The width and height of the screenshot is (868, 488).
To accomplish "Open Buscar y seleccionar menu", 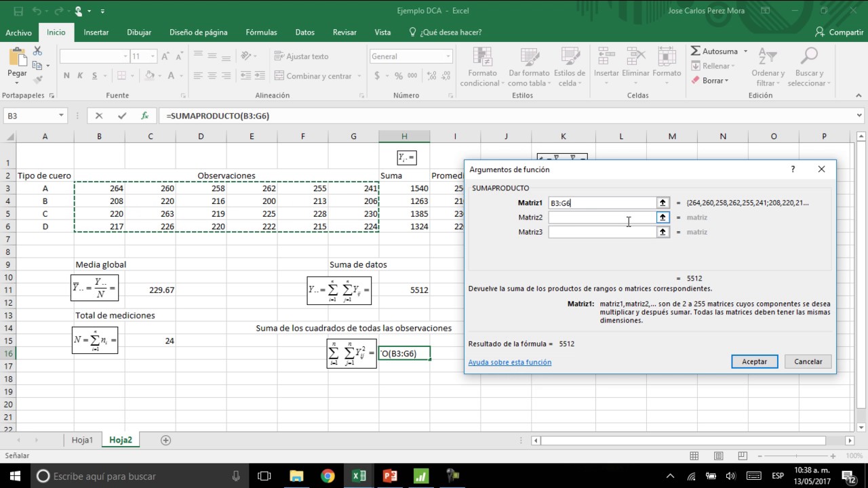I will 809,67.
